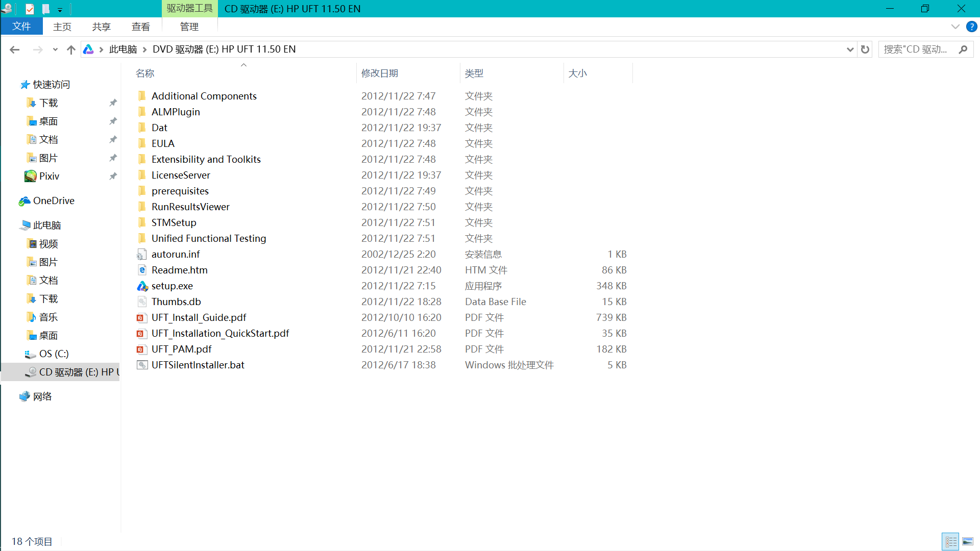Screen dimensions: 980x551
Task: Click the Windows 批处理文件 type cell
Action: point(509,365)
